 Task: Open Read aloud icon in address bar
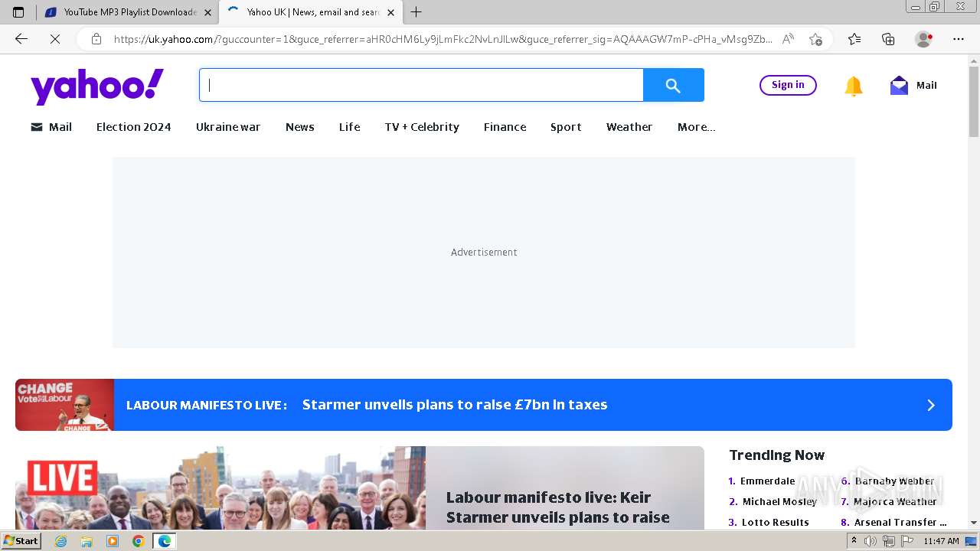[x=788, y=39]
